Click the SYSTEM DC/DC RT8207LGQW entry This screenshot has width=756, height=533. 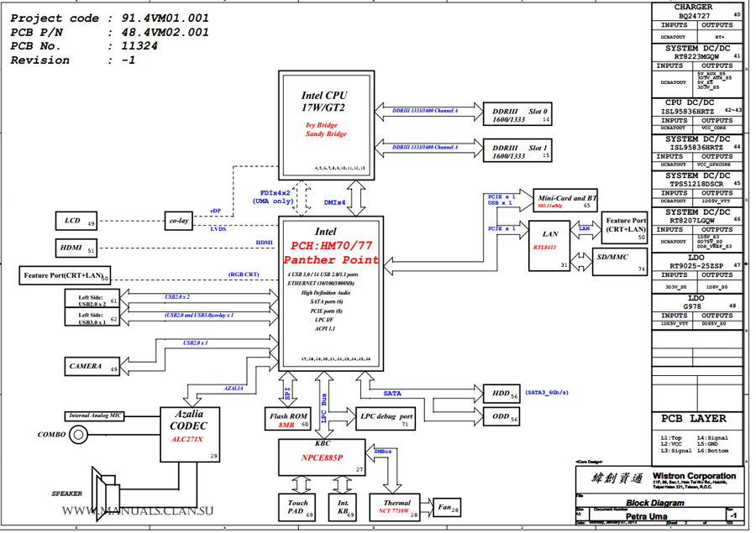[697, 216]
